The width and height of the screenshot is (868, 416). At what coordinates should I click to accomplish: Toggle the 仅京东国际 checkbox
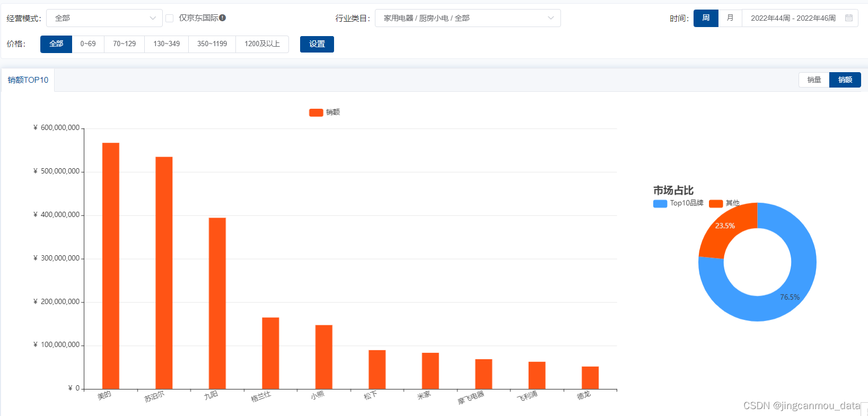pyautogui.click(x=170, y=18)
